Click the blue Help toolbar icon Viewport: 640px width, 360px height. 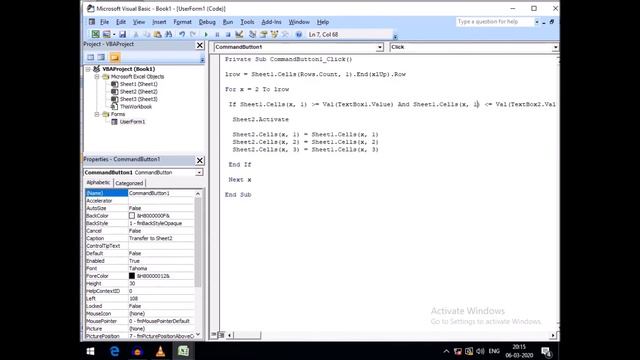coord(299,35)
